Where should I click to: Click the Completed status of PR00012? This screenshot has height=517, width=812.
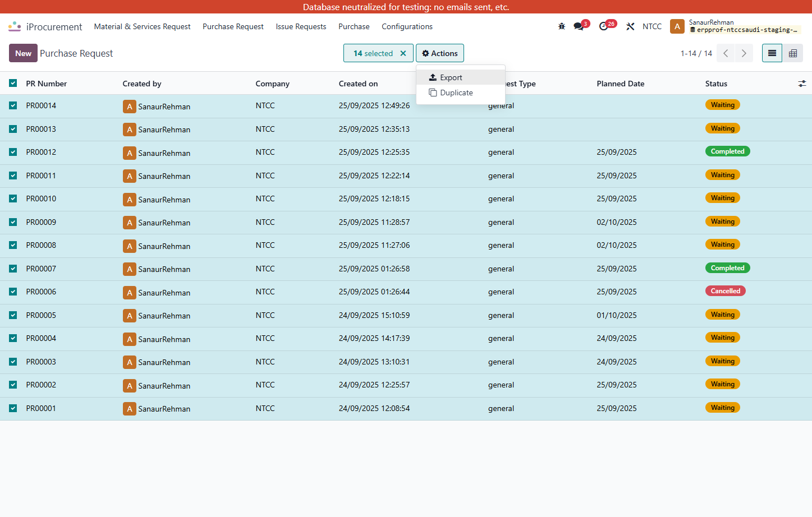coord(727,151)
